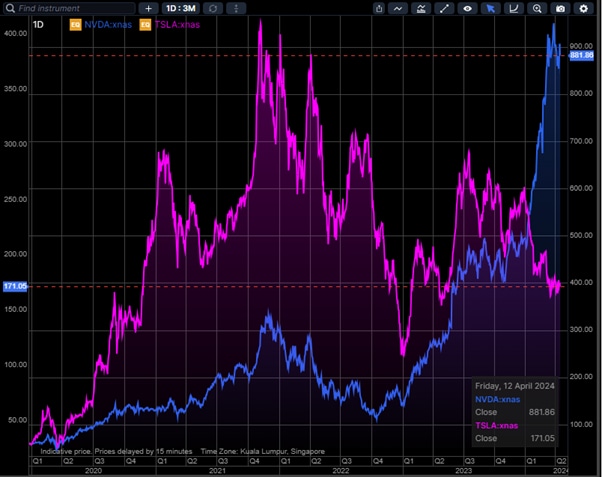Add a new instrument with plus button
Screen dimensions: 602x477
tap(148, 8)
